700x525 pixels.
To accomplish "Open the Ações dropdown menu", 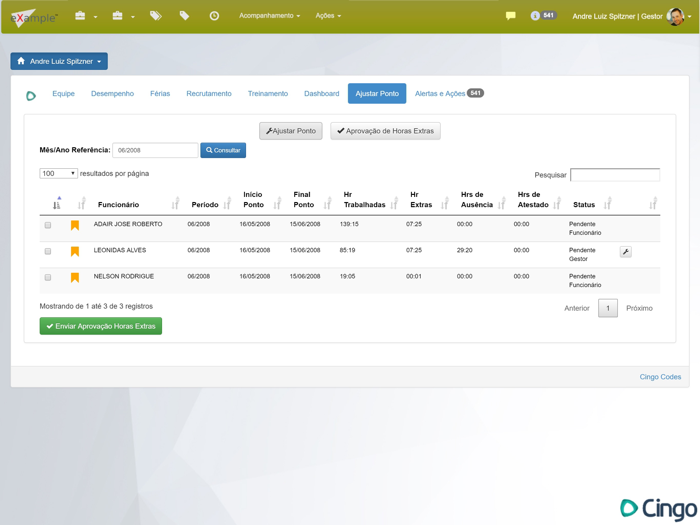I will coord(328,16).
